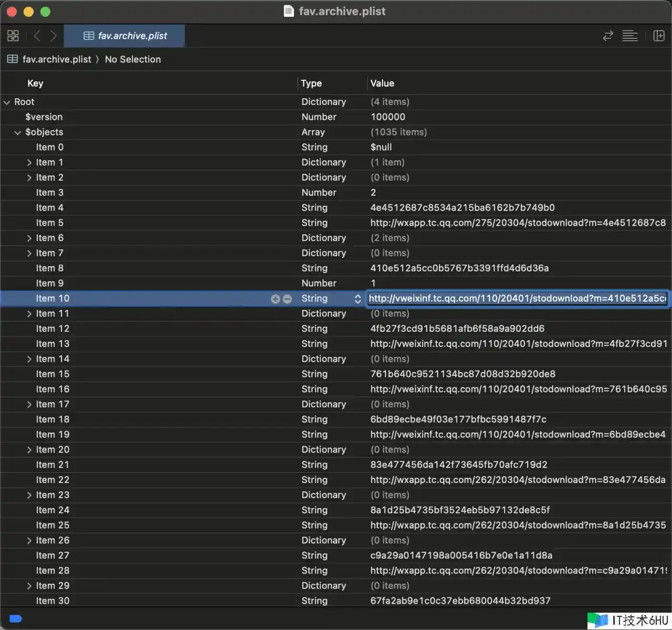The height and width of the screenshot is (630, 672).
Task: Go forward with the right chevron
Action: 53,36
